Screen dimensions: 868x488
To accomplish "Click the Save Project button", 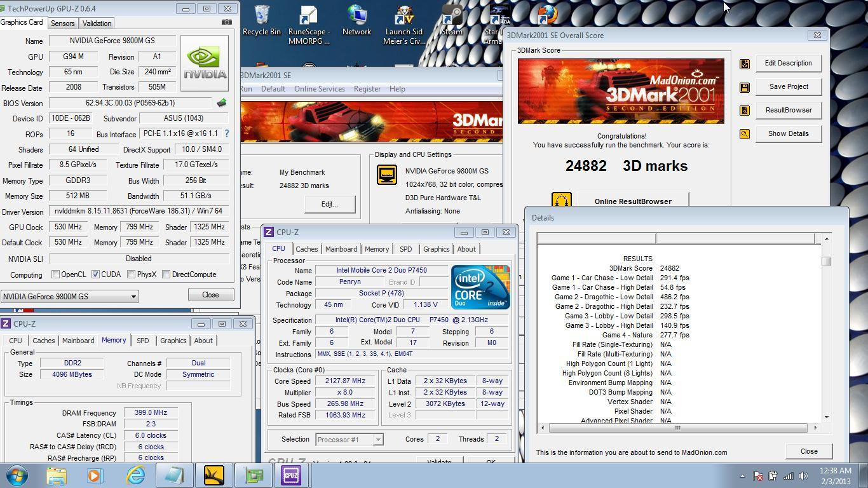I will 788,86.
